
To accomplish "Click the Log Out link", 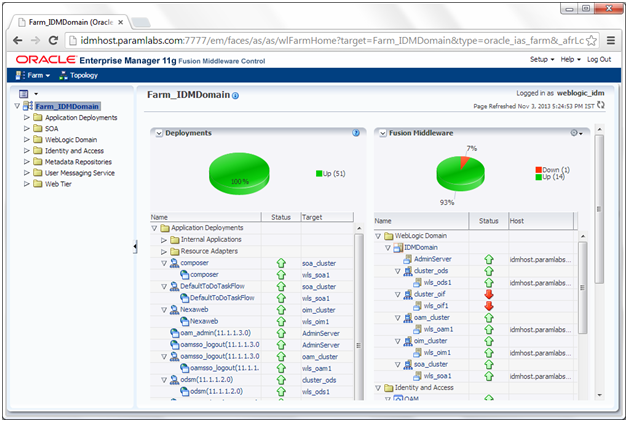I will [599, 59].
